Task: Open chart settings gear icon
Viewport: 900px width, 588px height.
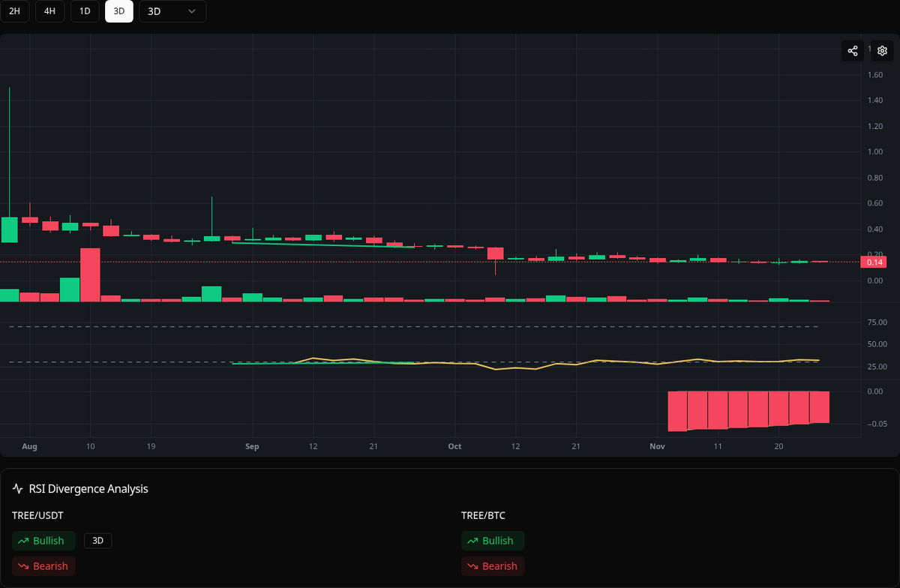Action: pyautogui.click(x=883, y=51)
